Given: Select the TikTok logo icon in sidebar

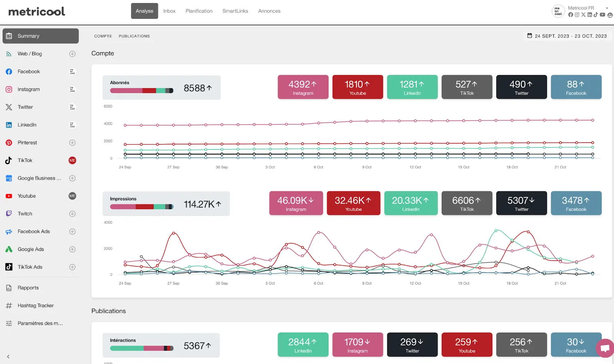Looking at the screenshot, I should pyautogui.click(x=9, y=160).
